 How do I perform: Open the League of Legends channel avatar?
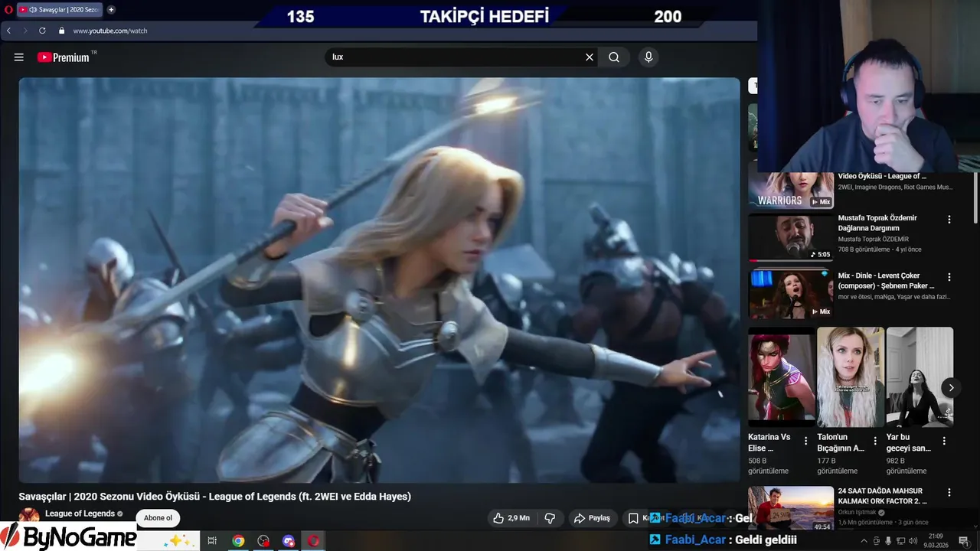29,517
